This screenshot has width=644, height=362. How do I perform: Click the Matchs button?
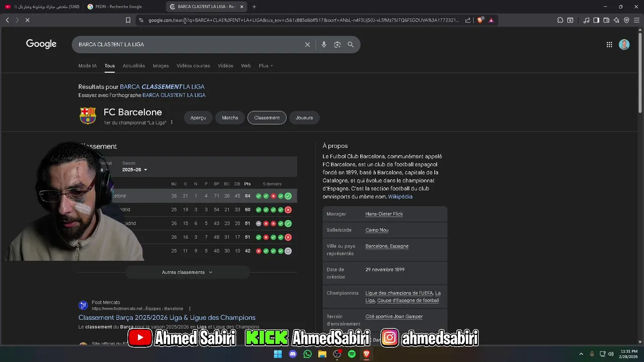click(230, 118)
